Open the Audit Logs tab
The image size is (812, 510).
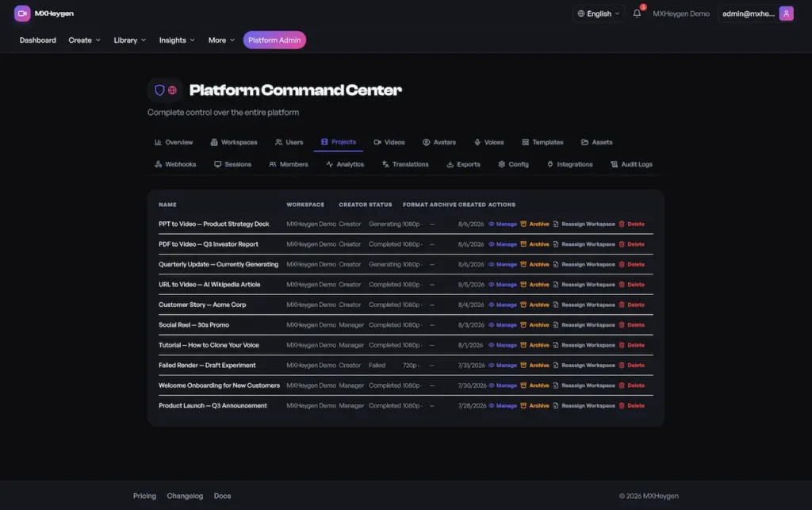pos(631,165)
